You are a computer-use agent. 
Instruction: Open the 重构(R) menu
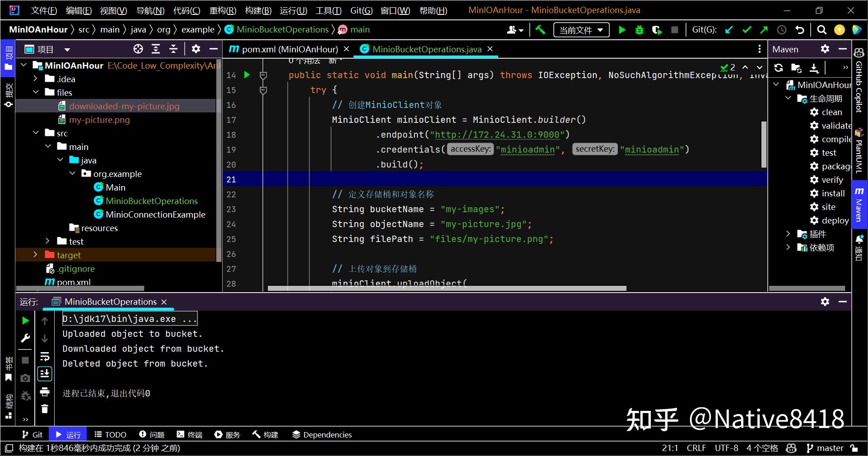[x=223, y=10]
